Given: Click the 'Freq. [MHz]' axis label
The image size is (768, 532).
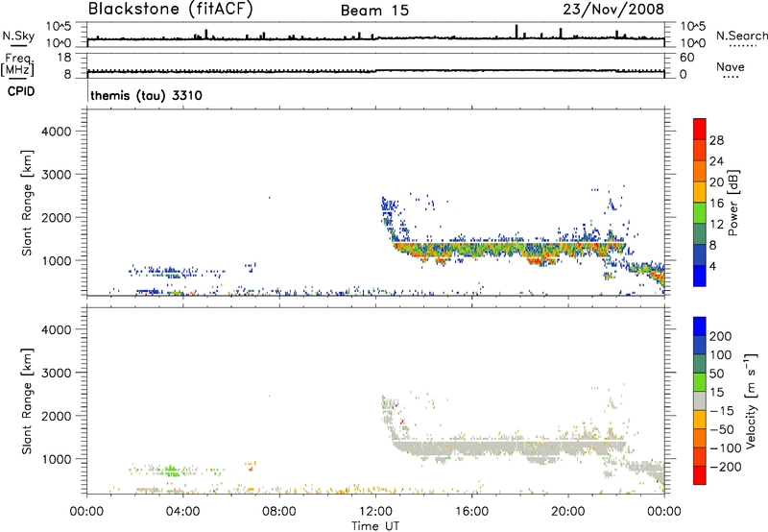Looking at the screenshot, I should pos(17,65).
